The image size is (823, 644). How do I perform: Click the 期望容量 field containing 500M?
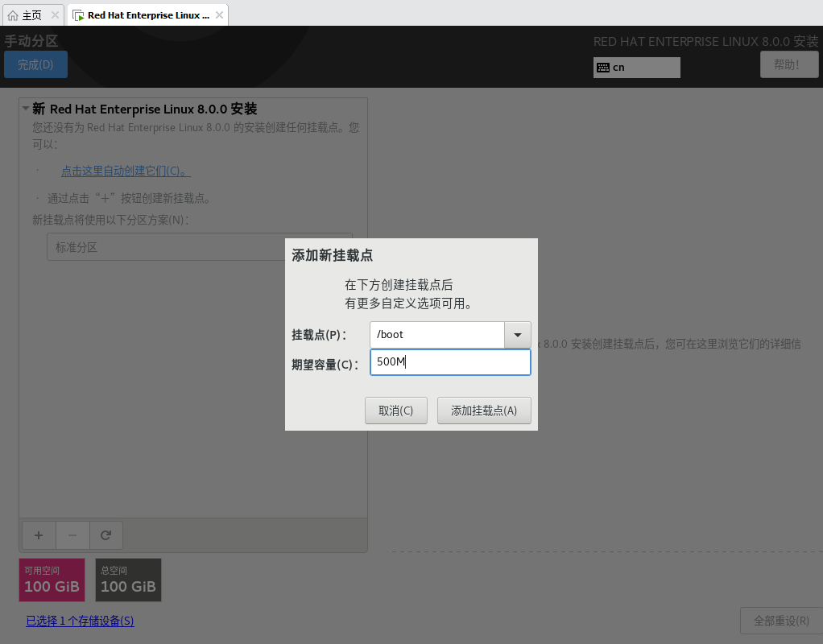(450, 362)
